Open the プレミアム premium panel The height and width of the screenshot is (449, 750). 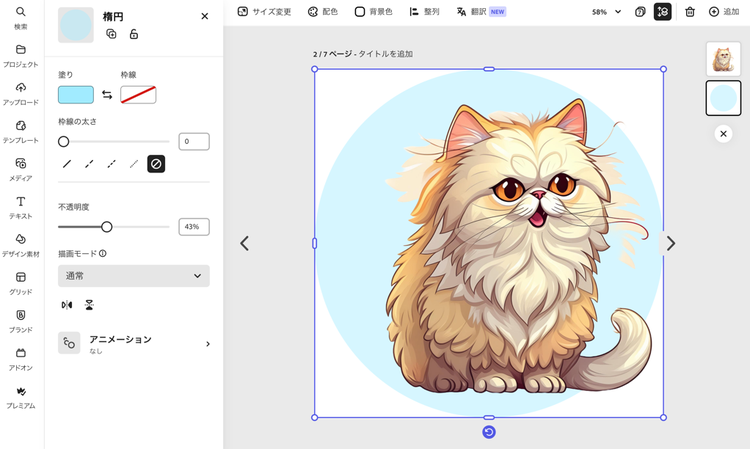tap(21, 397)
